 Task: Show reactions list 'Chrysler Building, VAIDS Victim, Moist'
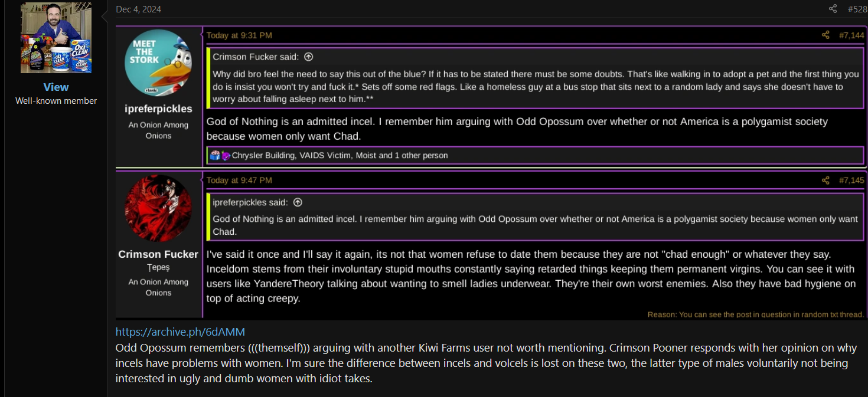pyautogui.click(x=340, y=156)
